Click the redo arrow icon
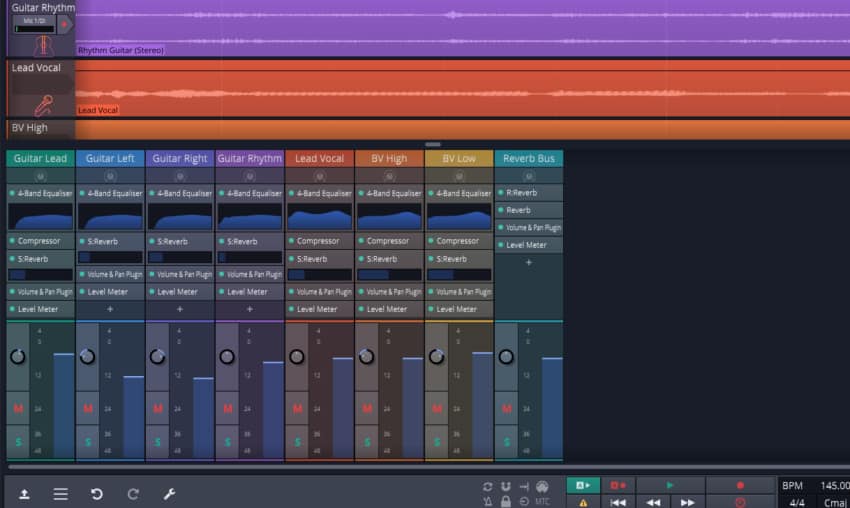 pyautogui.click(x=133, y=494)
